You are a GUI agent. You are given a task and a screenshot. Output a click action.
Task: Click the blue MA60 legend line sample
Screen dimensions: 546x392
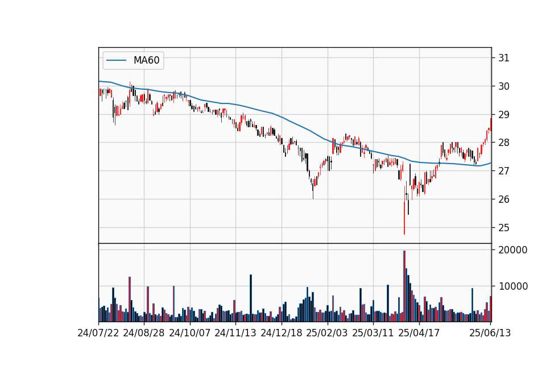pos(116,60)
